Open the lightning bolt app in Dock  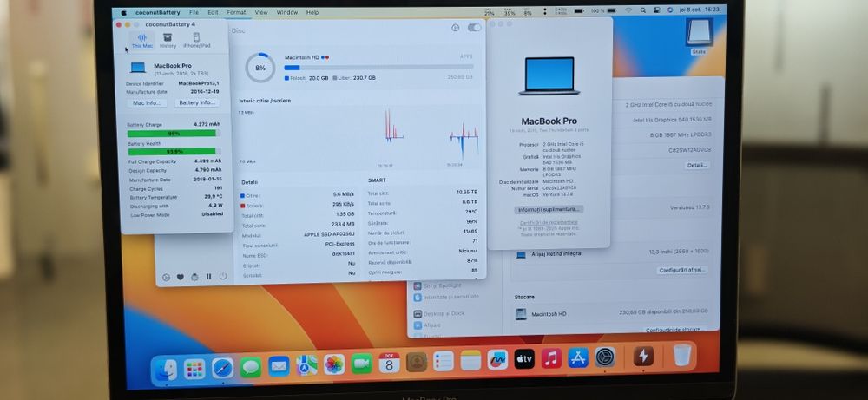point(642,356)
